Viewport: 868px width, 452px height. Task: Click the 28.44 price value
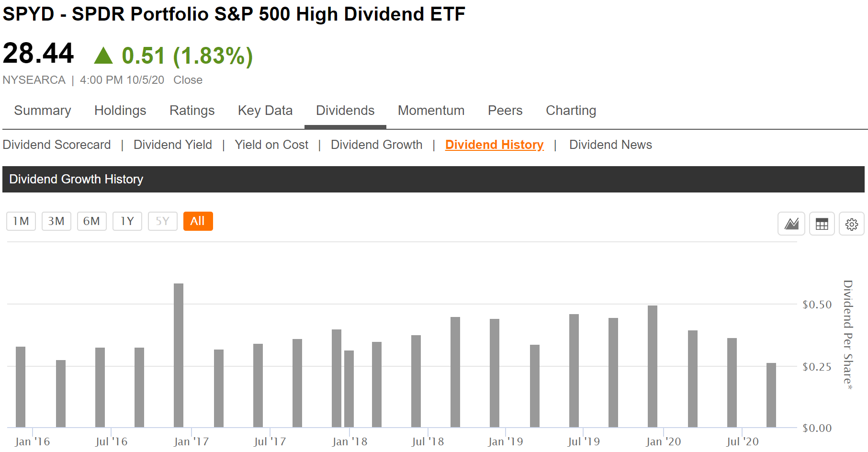pos(38,53)
